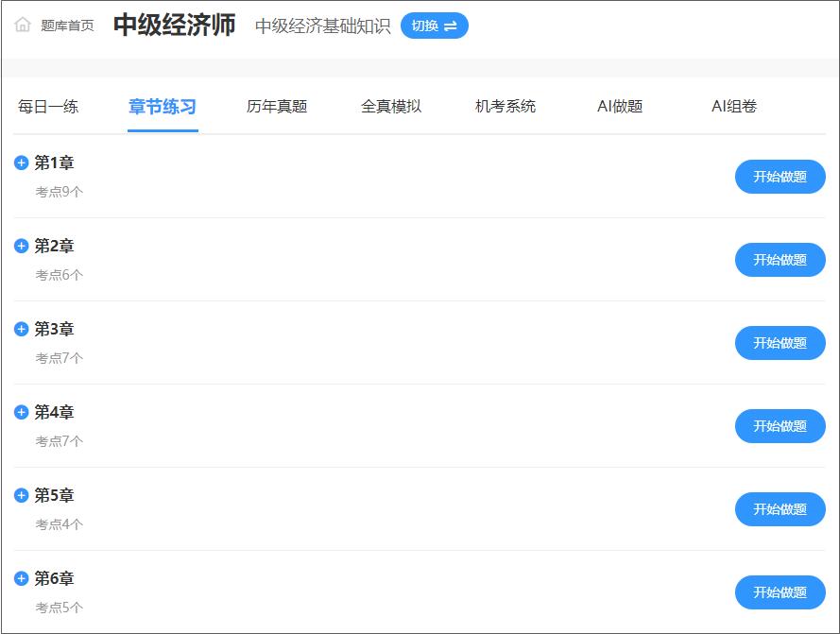Click the plus icon next to 第5章
Image resolution: width=840 pixels, height=634 pixels.
[19, 495]
